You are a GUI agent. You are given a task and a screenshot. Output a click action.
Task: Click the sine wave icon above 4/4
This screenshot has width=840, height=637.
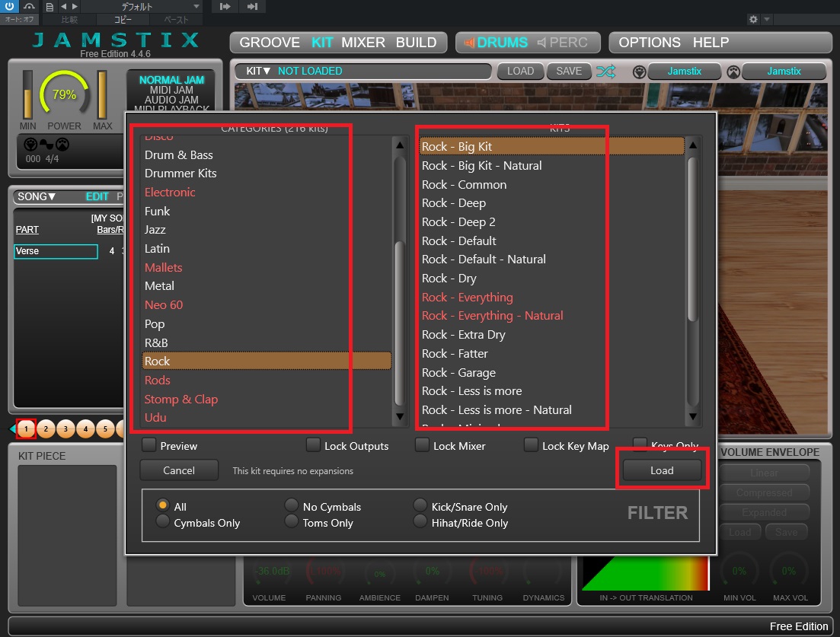pos(46,145)
